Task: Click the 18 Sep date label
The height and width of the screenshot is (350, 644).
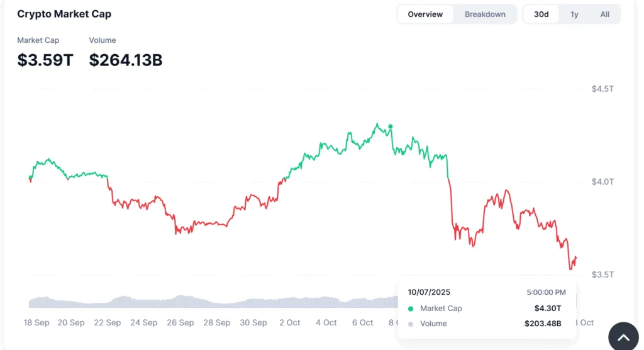Action: (x=36, y=322)
